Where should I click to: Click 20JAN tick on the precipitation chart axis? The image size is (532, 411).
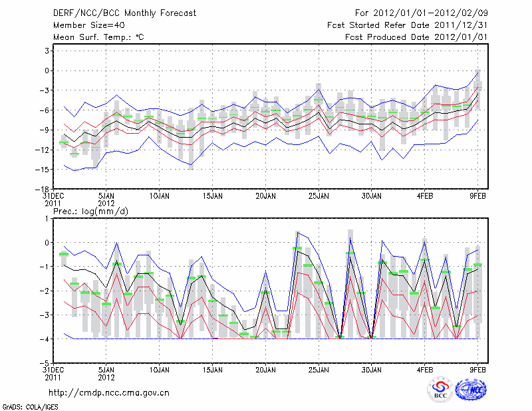pyautogui.click(x=265, y=368)
